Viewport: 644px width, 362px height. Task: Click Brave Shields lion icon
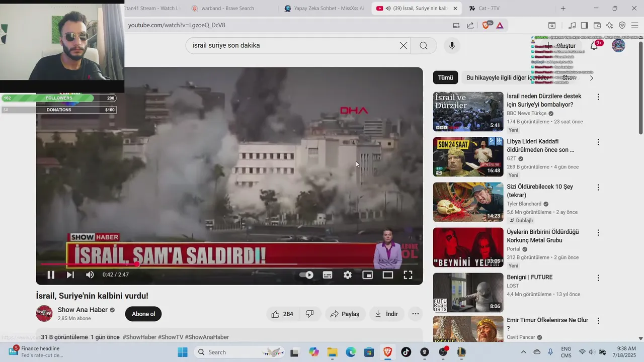pos(487,25)
